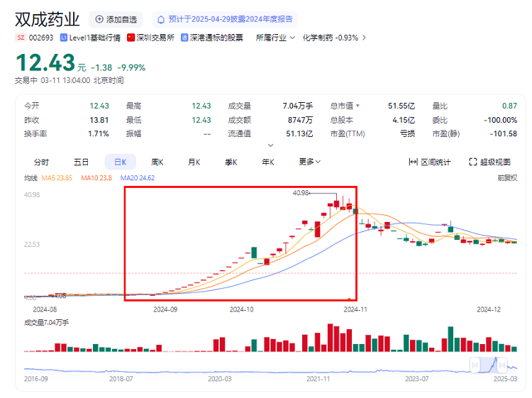Click the 成交额 value 8747万
532x398 pixels.
(300, 120)
